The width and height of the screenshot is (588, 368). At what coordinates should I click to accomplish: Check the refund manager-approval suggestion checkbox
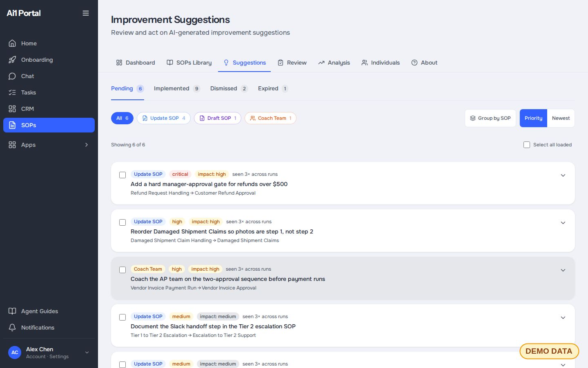pyautogui.click(x=122, y=175)
